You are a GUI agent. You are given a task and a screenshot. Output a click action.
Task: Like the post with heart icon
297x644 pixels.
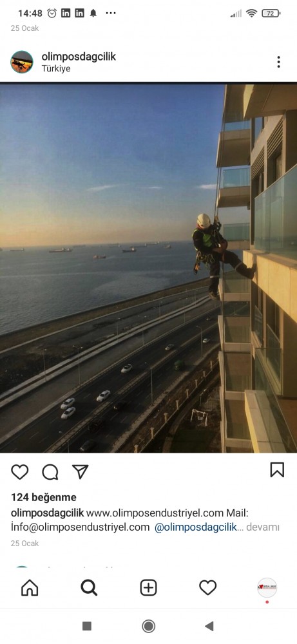pos(19,472)
